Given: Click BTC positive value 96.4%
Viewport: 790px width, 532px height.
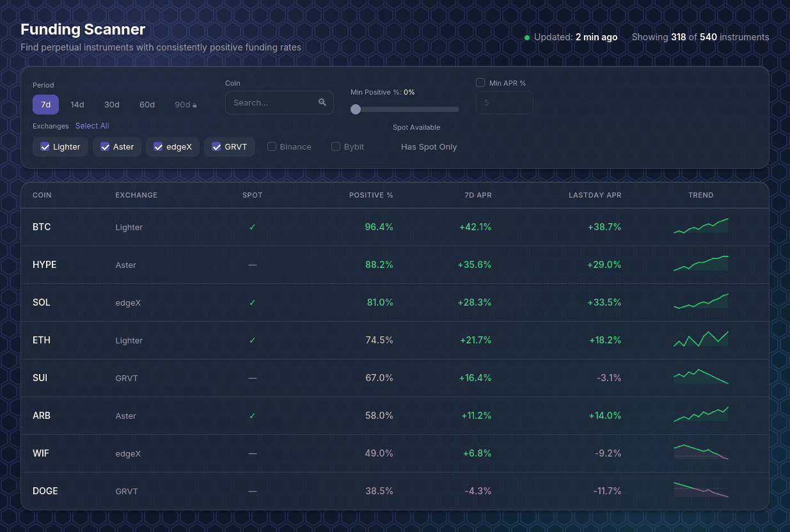Looking at the screenshot, I should (379, 227).
